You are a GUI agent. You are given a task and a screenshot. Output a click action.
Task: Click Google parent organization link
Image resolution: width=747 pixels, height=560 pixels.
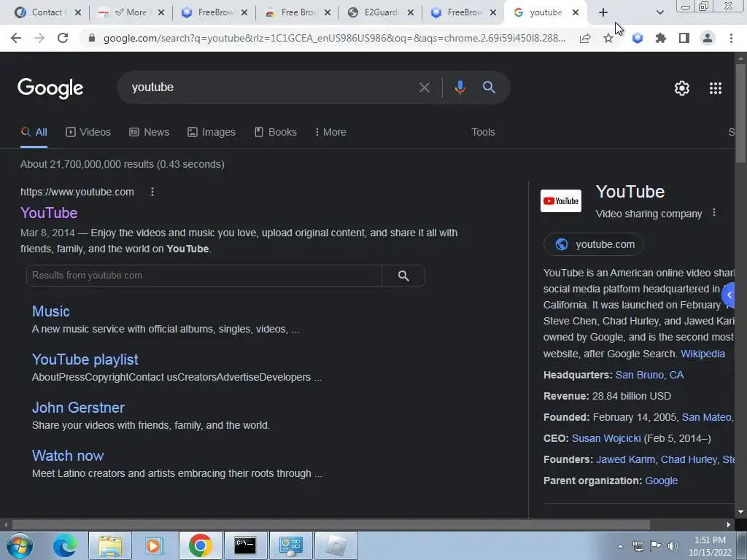point(661,481)
